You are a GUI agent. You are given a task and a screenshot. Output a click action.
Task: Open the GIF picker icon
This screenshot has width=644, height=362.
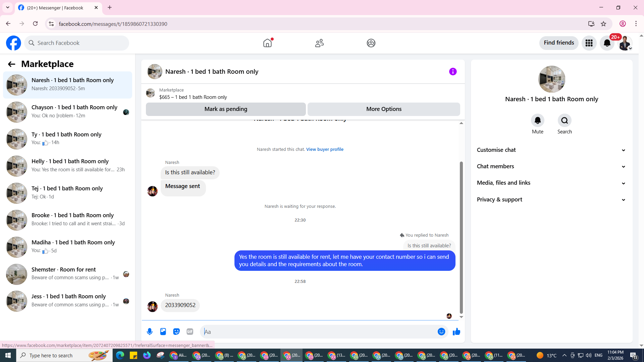click(190, 331)
